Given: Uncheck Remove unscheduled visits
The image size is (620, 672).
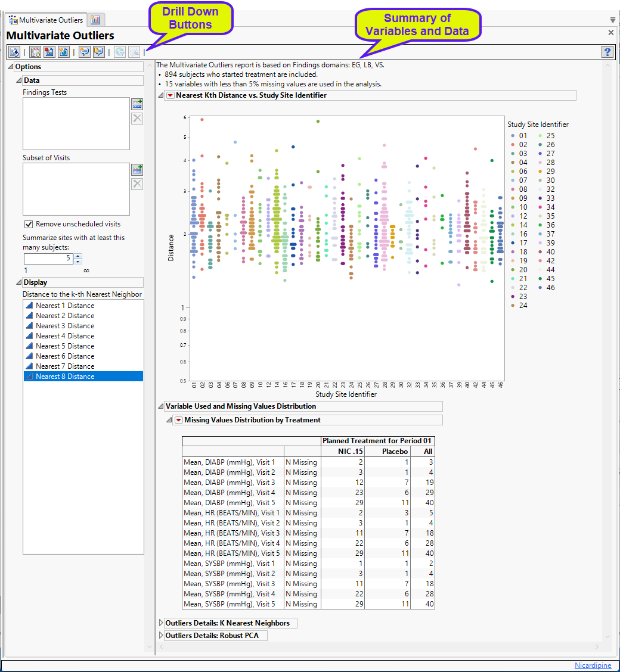Looking at the screenshot, I should (x=29, y=224).
